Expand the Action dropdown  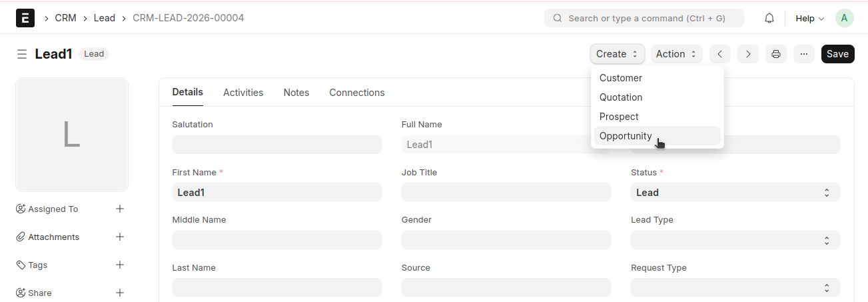click(676, 54)
